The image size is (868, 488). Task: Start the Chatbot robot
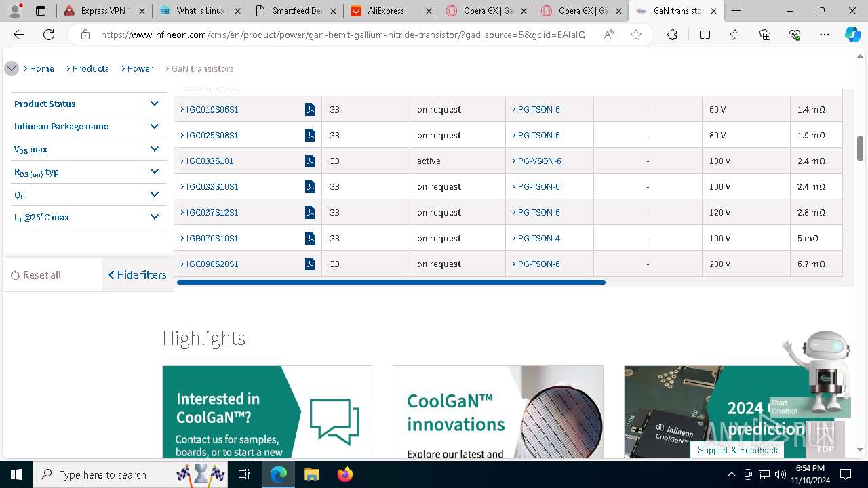[x=816, y=373]
